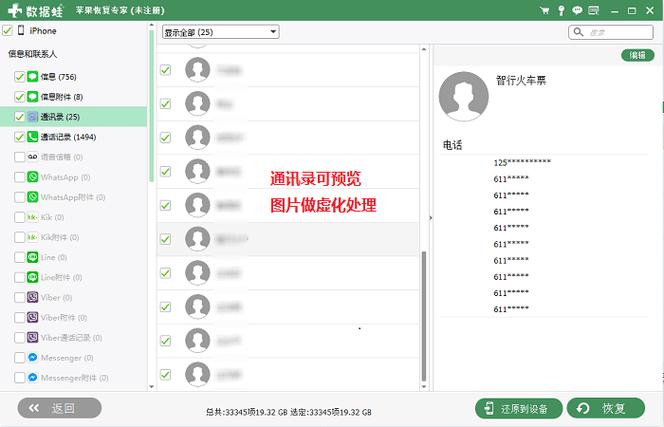Open the shopping cart icon in title bar
Image resolution: width=664 pixels, height=427 pixels.
point(545,10)
